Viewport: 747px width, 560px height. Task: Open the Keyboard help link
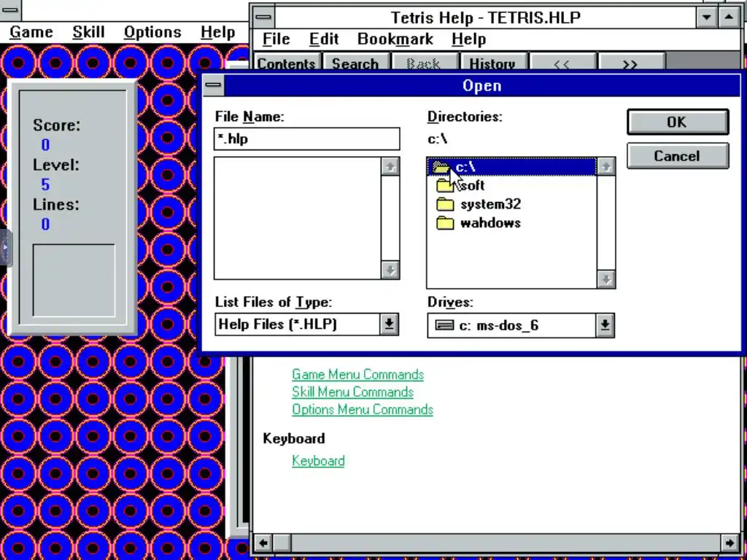click(x=318, y=461)
